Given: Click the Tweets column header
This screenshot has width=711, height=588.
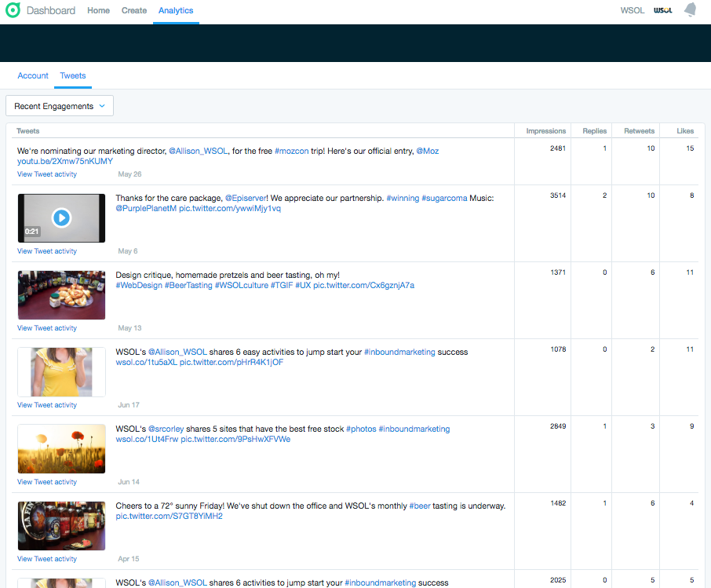Looking at the screenshot, I should click(28, 131).
